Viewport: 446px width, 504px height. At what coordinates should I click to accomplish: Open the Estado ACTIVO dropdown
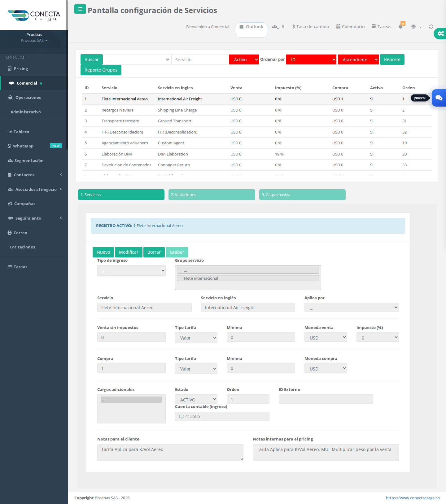click(x=196, y=399)
